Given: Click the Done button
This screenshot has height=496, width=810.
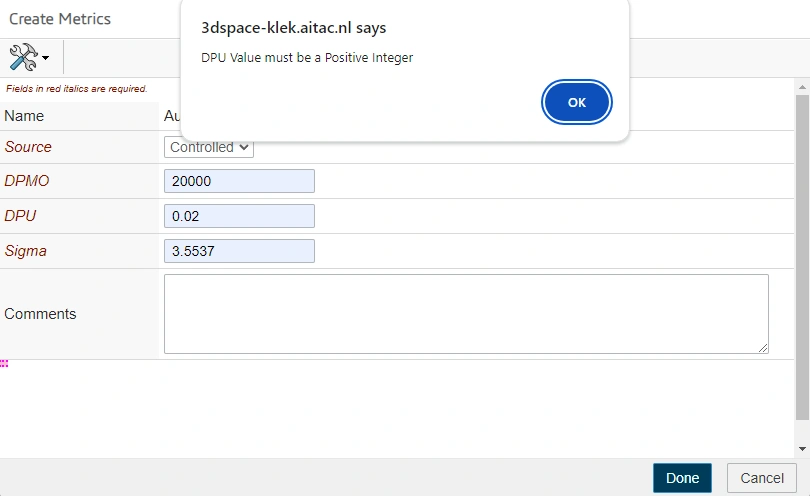Looking at the screenshot, I should pyautogui.click(x=682, y=478).
